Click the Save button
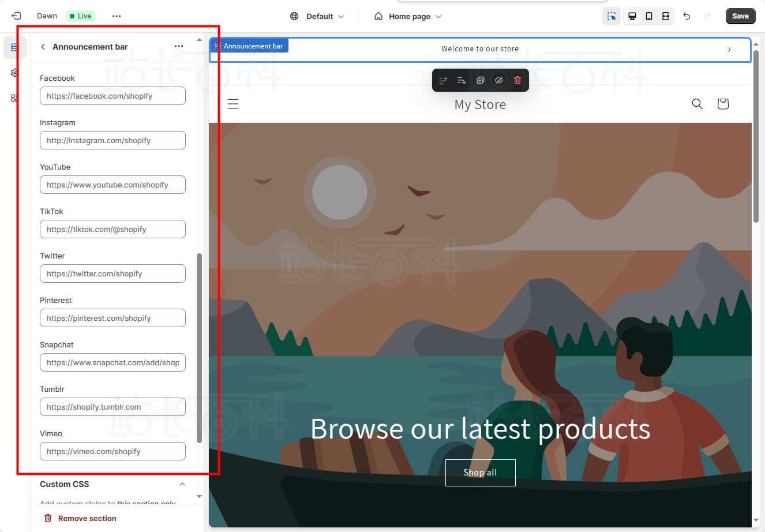Image resolution: width=765 pixels, height=532 pixels. [740, 16]
